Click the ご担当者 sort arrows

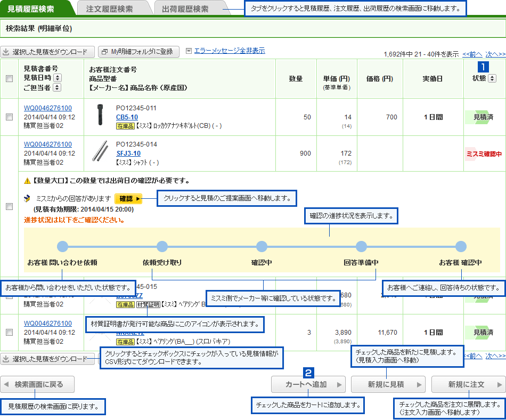[57, 88]
